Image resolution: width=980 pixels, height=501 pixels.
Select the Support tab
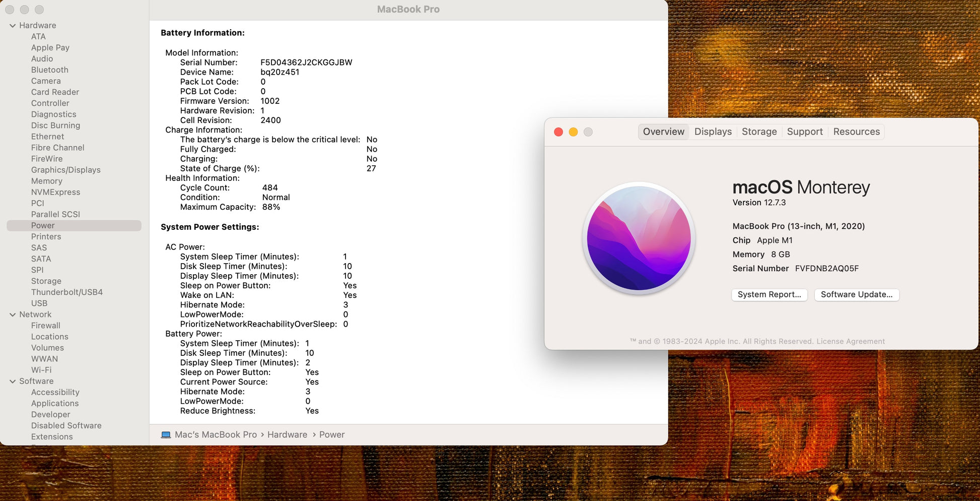[x=804, y=132]
